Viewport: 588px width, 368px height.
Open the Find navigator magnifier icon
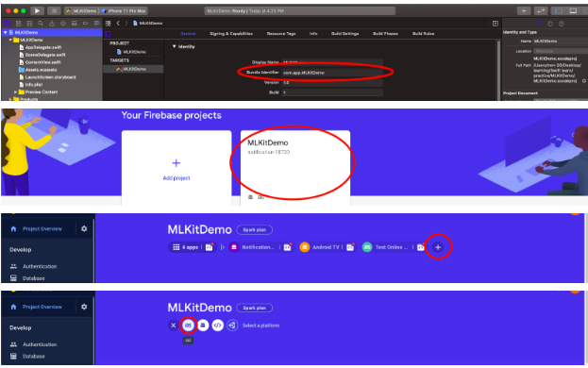pyautogui.click(x=41, y=24)
